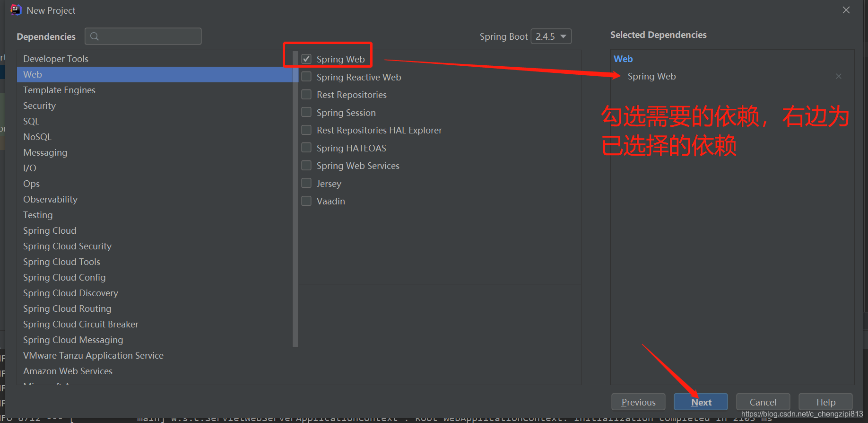The image size is (868, 423).
Task: Check the Rest Repositories checkbox
Action: 306,94
